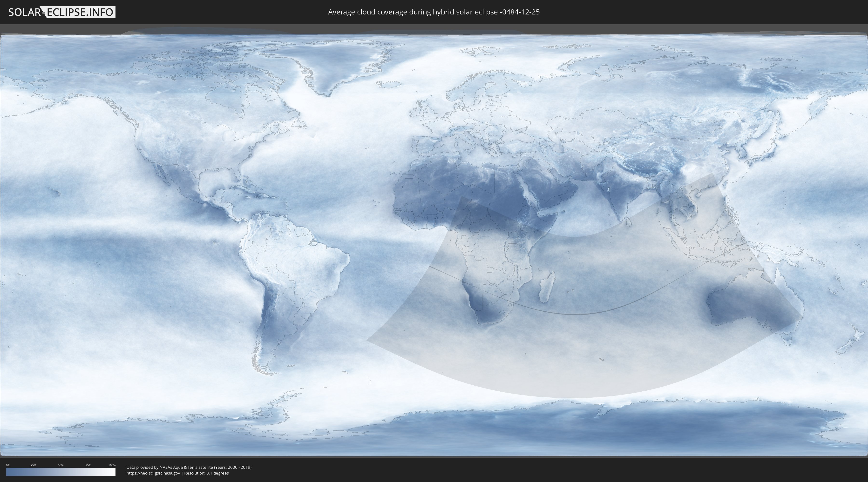Click the cloud coverage gradient legend bar
Viewport: 868px width, 482px height.
61,472
